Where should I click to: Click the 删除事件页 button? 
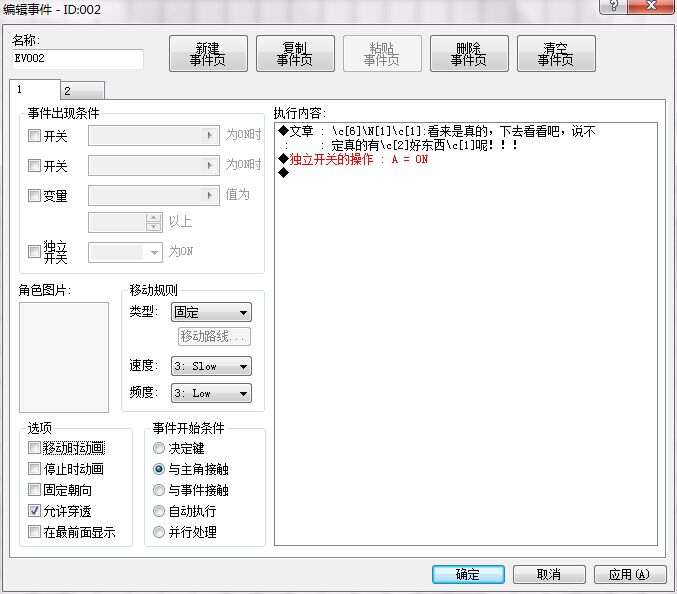[x=469, y=54]
